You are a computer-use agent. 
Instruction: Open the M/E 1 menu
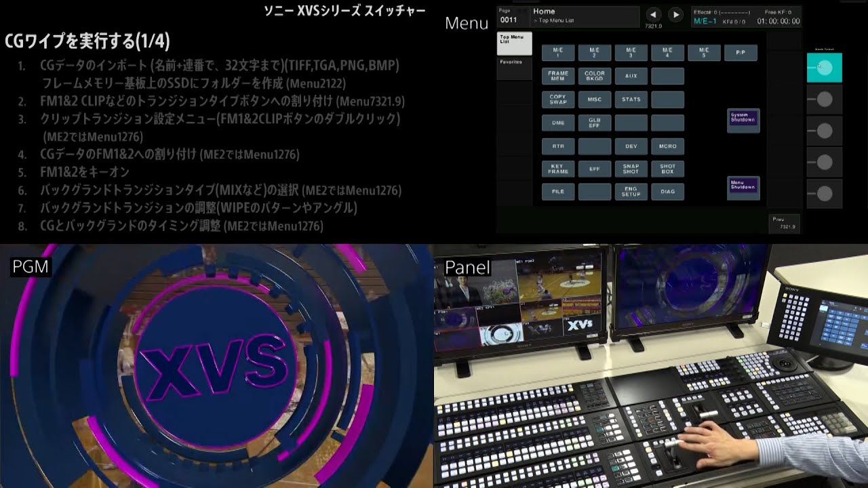point(558,52)
